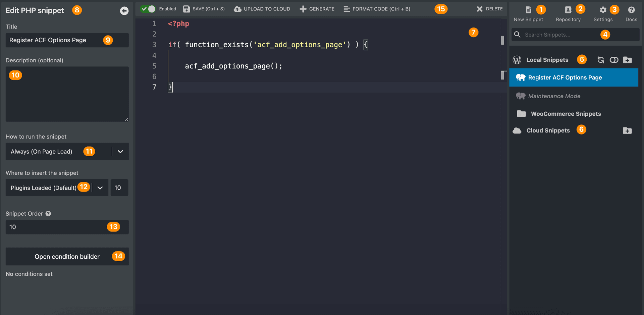Open the Repository icon
The width and height of the screenshot is (644, 315).
(x=568, y=10)
